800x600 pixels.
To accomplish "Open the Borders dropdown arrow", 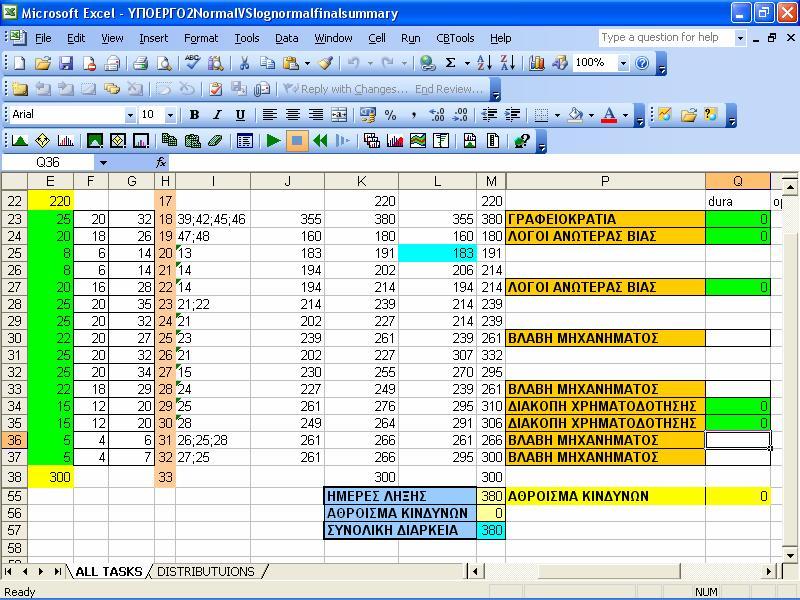I will 557,115.
